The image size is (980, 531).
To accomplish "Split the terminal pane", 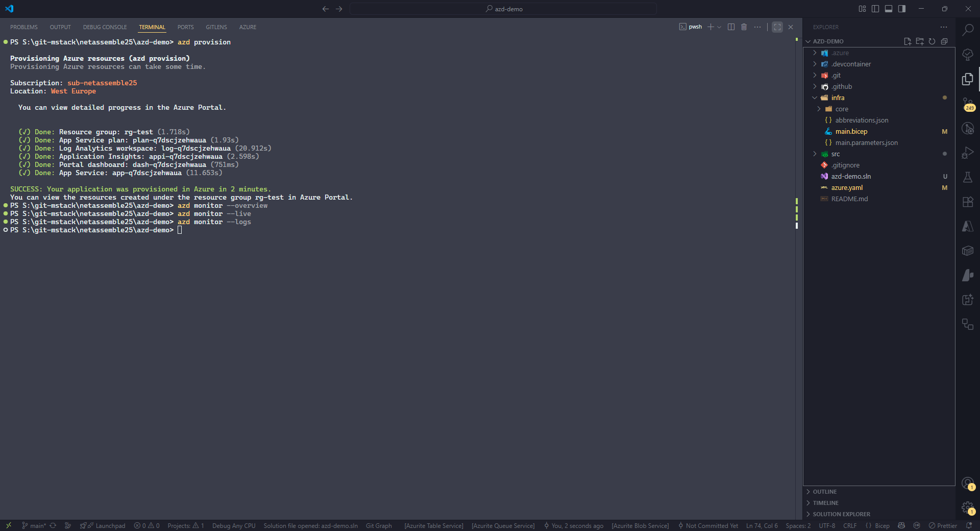I will click(731, 27).
